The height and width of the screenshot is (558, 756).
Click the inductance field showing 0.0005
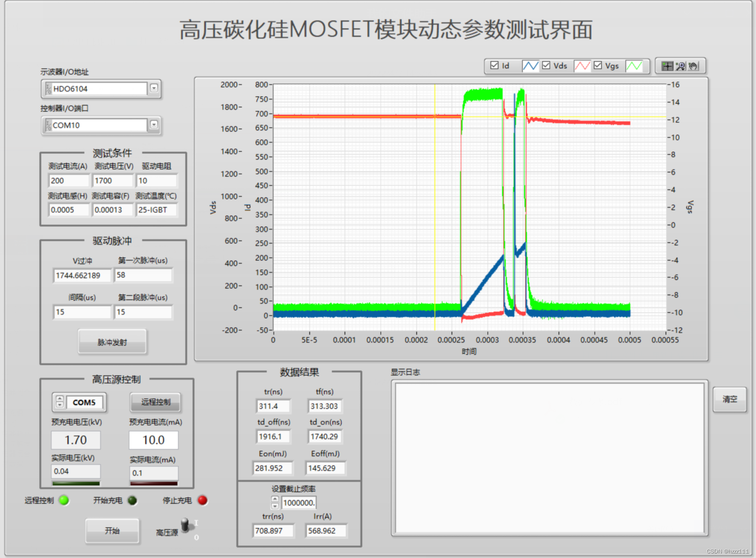click(69, 210)
